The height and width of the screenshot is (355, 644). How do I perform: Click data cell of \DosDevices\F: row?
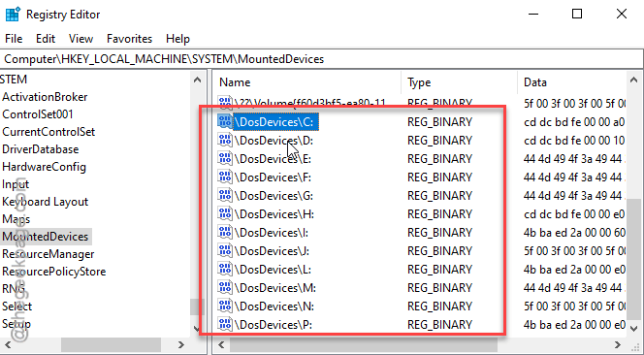[x=574, y=177]
